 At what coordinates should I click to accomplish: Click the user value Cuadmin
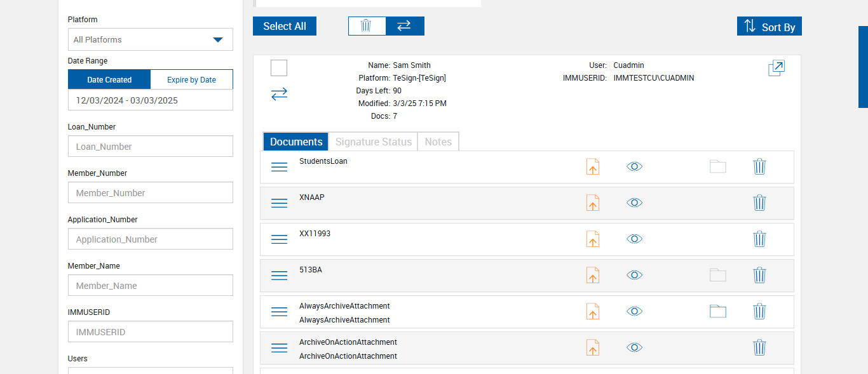[629, 65]
